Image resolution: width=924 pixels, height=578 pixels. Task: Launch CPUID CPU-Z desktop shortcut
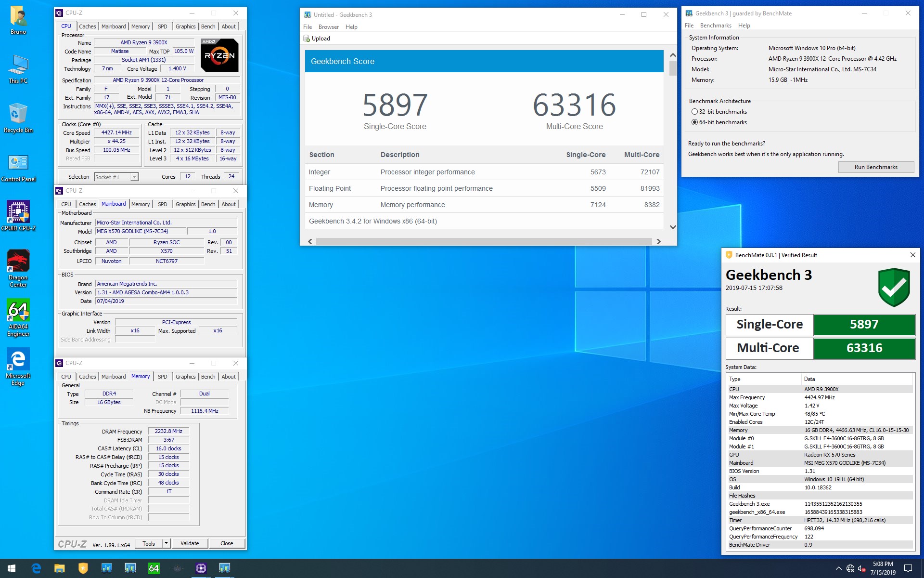tap(18, 216)
